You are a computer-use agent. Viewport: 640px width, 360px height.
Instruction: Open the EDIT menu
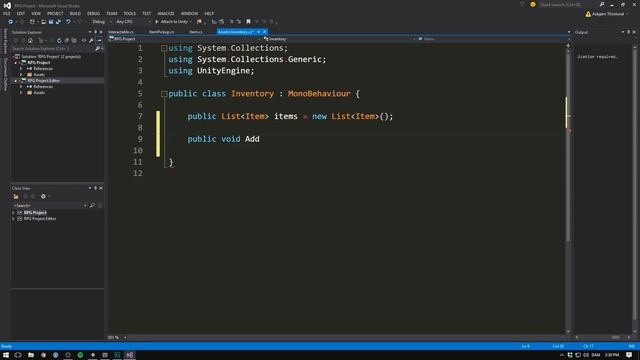(20, 13)
